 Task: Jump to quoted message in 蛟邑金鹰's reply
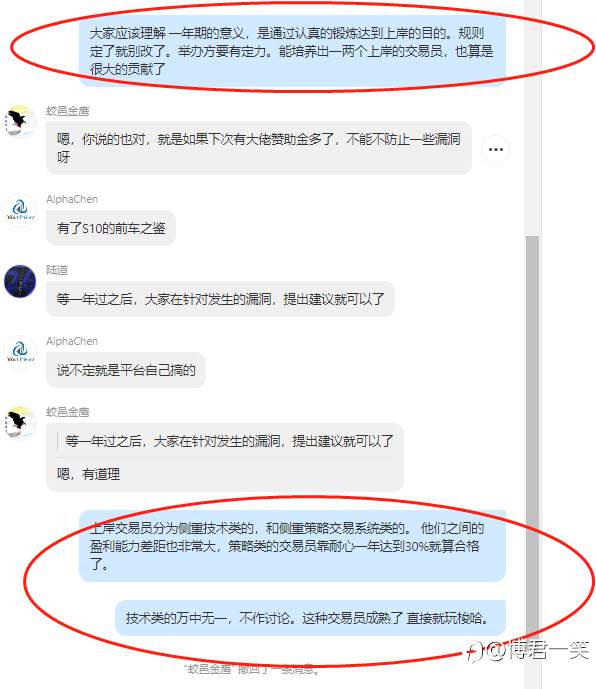[229, 441]
